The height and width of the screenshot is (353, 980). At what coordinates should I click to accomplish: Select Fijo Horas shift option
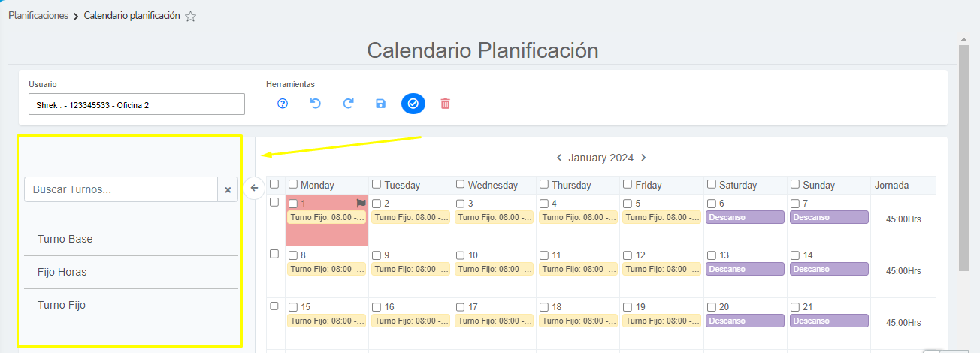tap(62, 272)
